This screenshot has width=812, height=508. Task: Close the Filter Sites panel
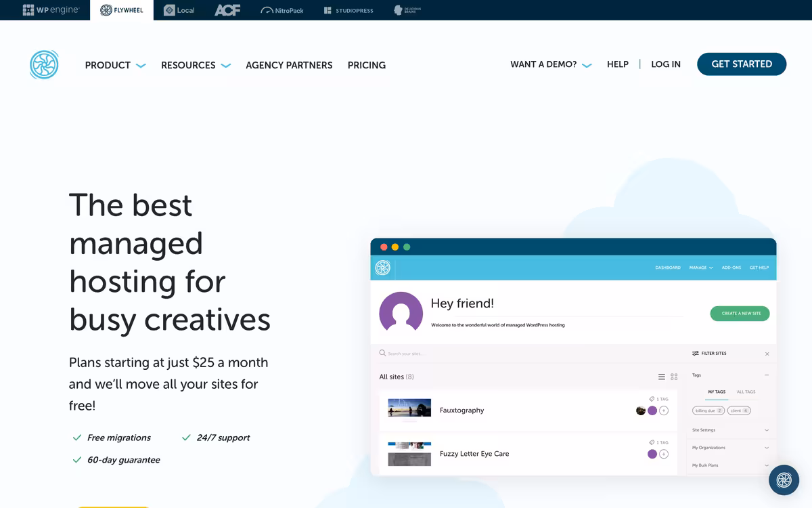767,354
